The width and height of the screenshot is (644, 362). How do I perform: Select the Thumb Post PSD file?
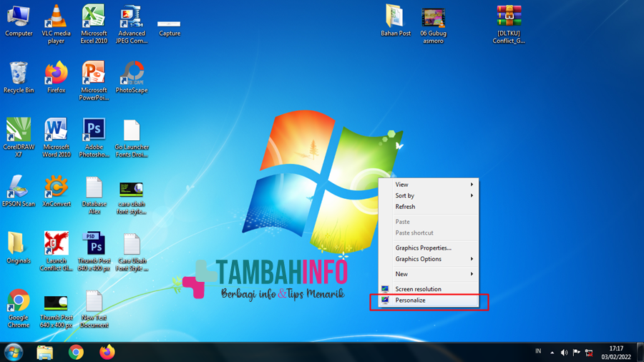[x=94, y=251]
